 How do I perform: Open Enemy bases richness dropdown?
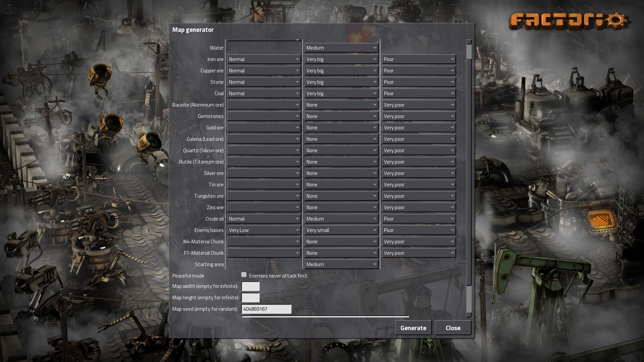tap(419, 230)
